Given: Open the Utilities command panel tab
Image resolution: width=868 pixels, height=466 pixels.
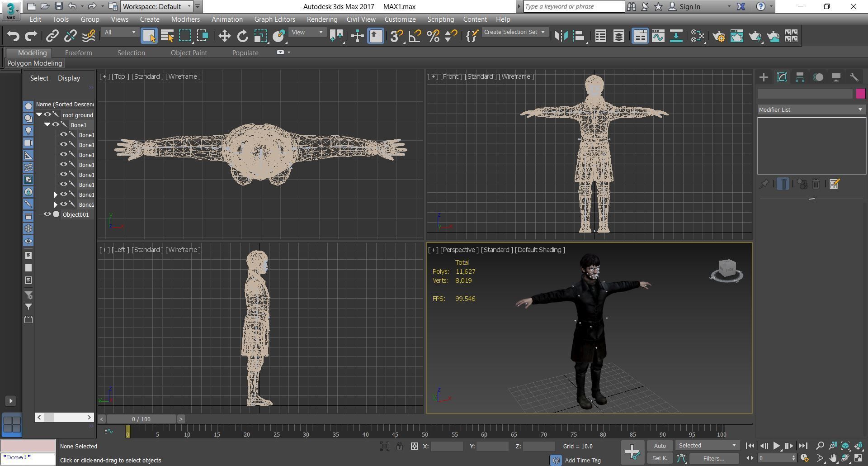Looking at the screenshot, I should pyautogui.click(x=854, y=77).
